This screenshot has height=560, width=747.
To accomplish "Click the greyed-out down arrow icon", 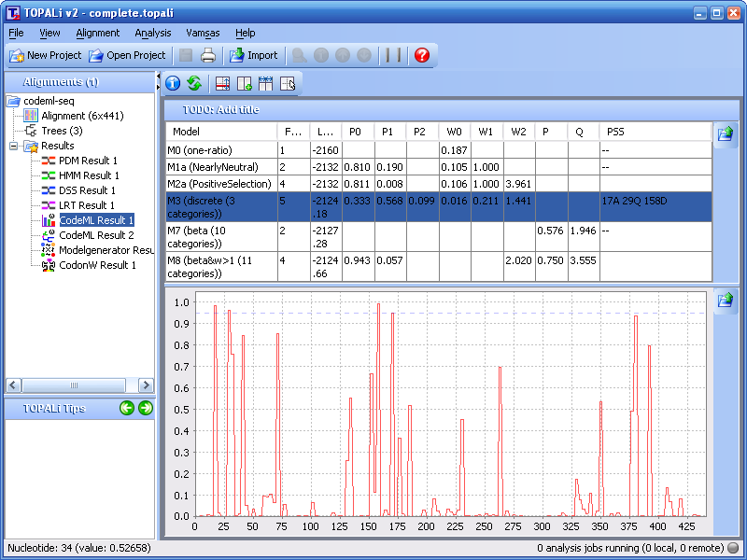I will coord(364,55).
